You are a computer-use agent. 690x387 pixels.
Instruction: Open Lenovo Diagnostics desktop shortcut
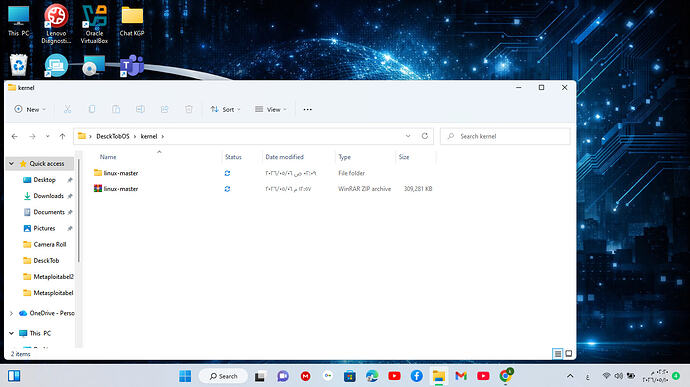(56, 24)
